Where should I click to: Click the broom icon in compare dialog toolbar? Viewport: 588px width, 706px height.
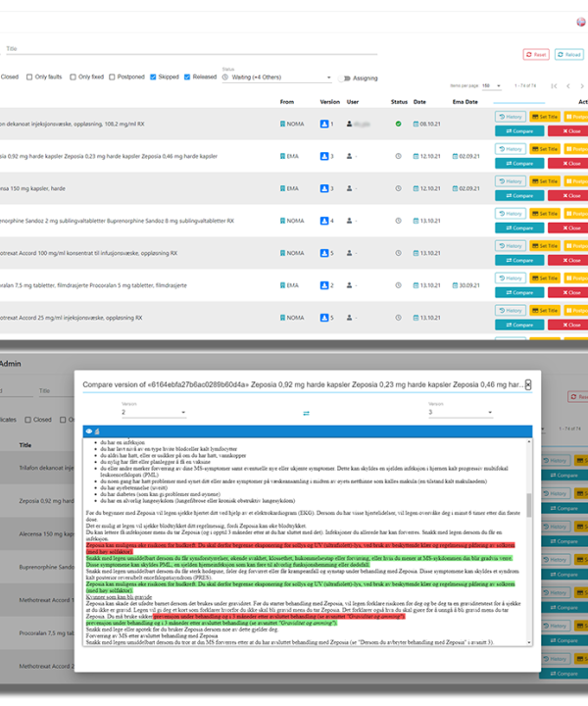(x=97, y=431)
